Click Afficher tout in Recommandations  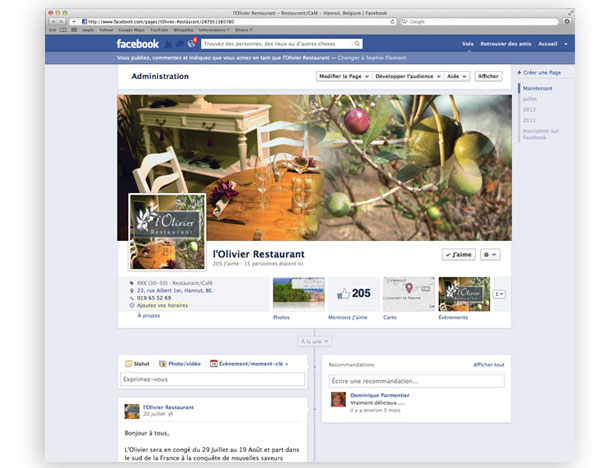[x=489, y=365]
